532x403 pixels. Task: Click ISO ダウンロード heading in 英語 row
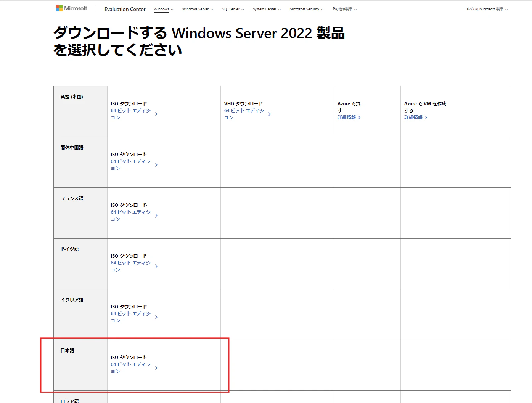129,104
